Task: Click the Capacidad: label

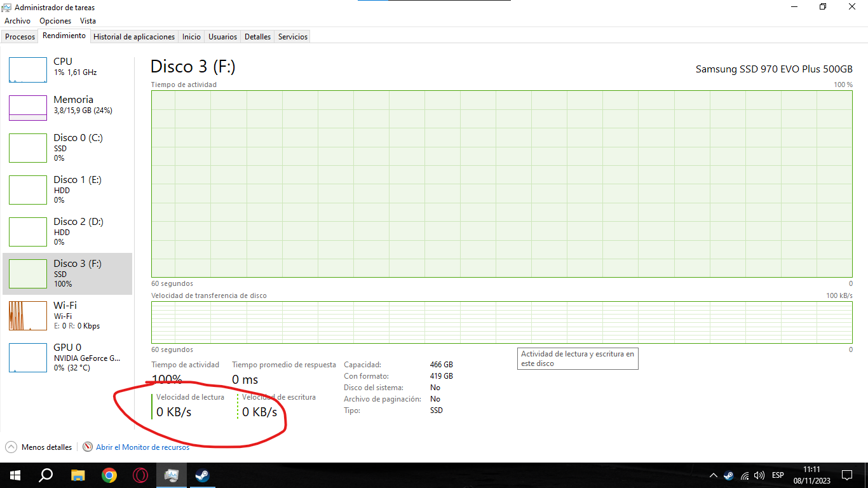Action: [x=363, y=365]
